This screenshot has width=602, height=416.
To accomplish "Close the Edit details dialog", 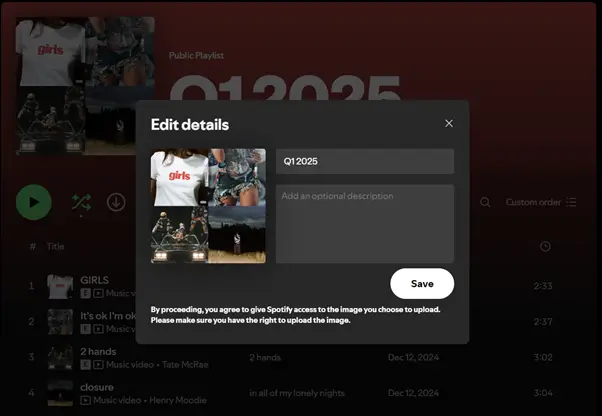I will [449, 123].
